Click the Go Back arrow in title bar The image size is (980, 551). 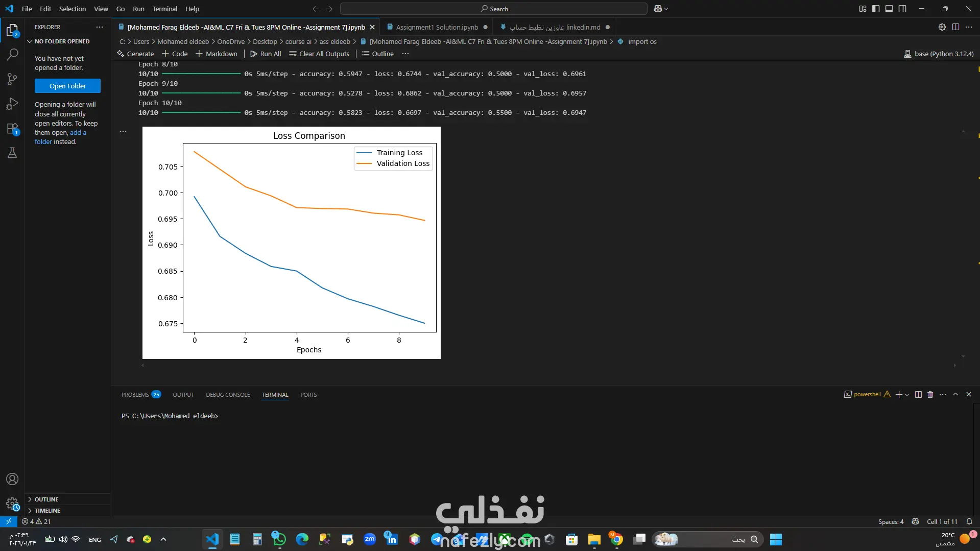[316, 9]
